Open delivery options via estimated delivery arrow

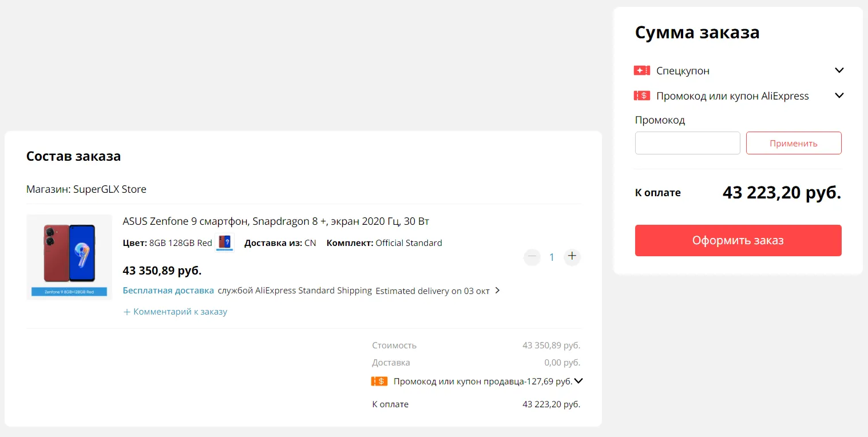497,291
